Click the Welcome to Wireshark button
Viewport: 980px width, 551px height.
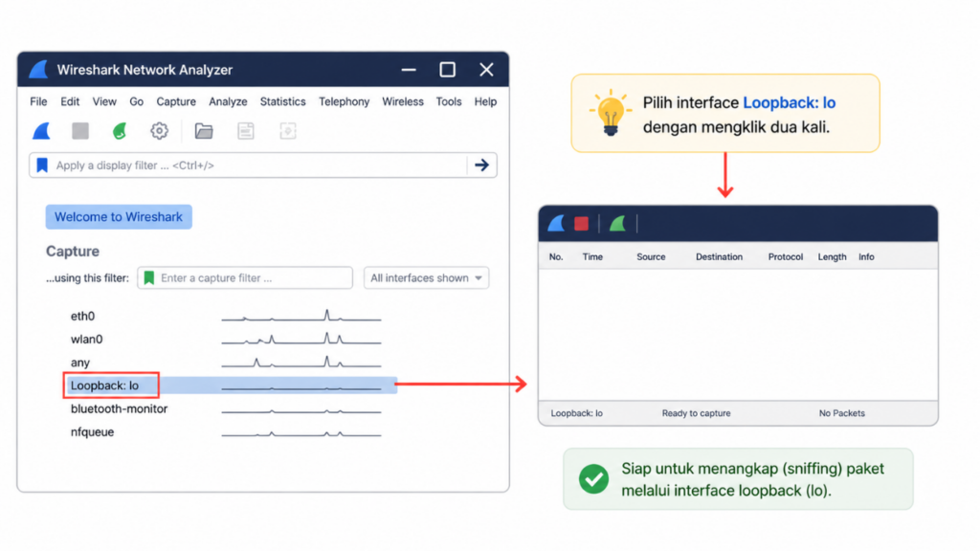coord(119,217)
